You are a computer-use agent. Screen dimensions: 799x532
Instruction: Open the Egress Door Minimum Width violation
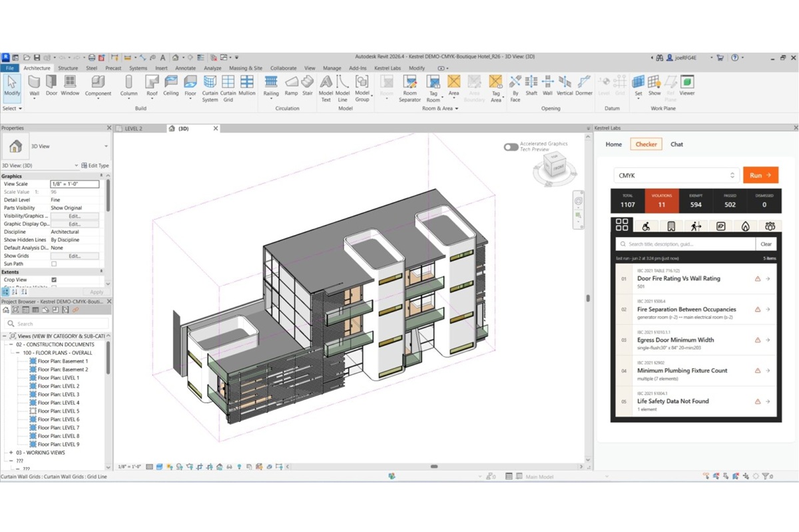(x=696, y=340)
